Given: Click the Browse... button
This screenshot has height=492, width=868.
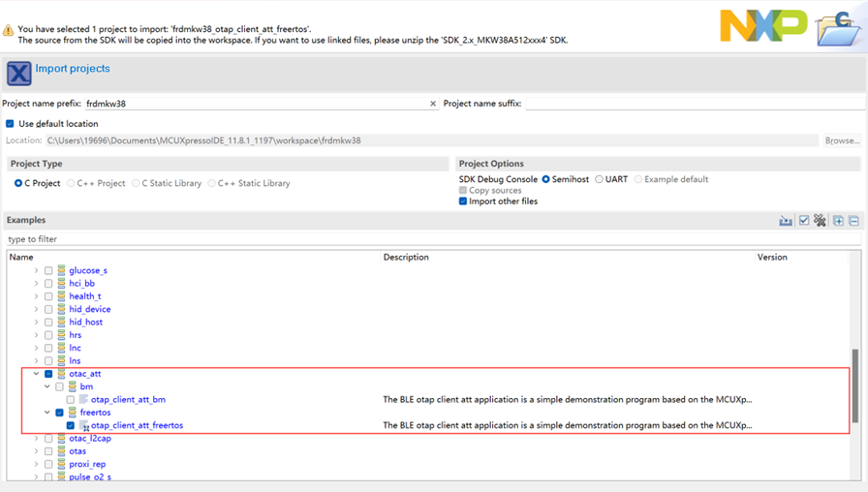Looking at the screenshot, I should (842, 140).
